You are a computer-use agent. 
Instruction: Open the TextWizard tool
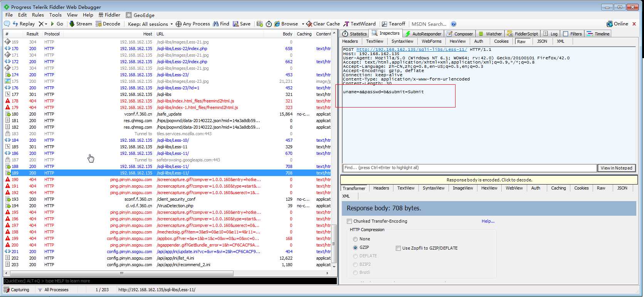(x=360, y=24)
